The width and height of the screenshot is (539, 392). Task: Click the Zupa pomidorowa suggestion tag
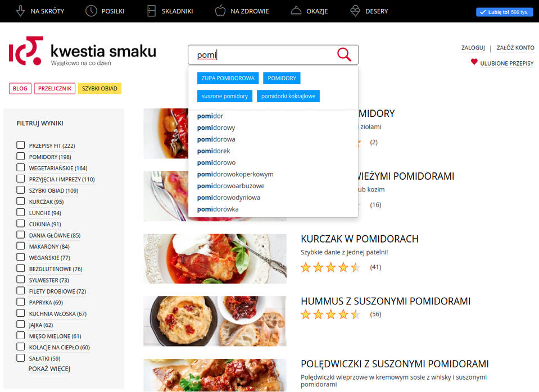click(x=228, y=78)
